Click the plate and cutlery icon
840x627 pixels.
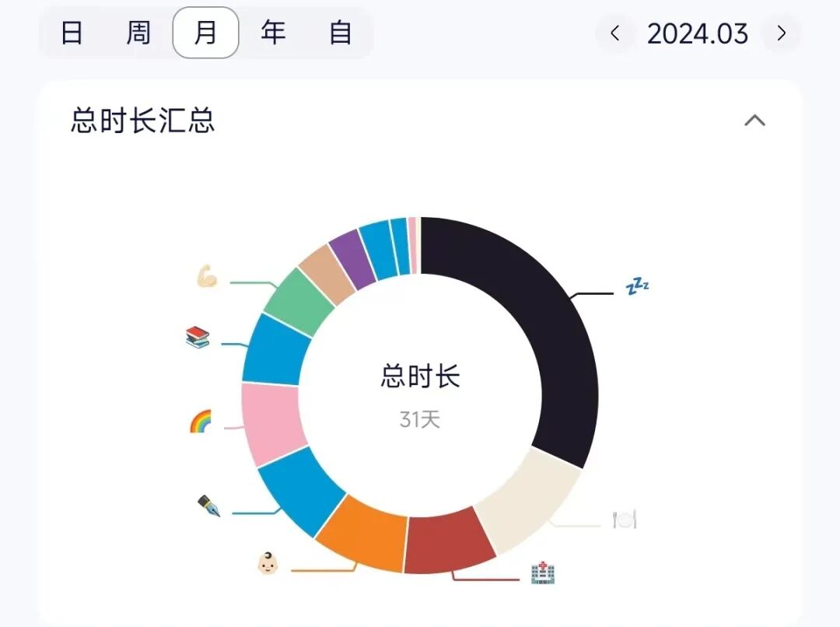point(625,519)
